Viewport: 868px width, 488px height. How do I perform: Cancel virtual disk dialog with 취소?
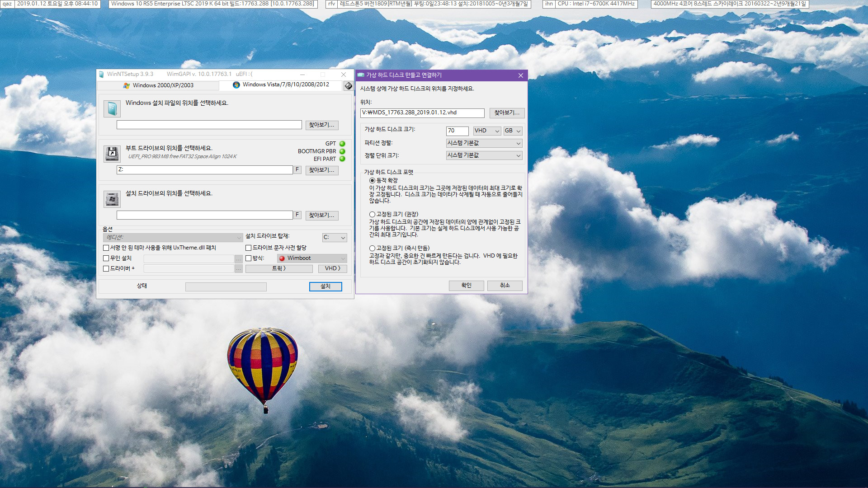pos(505,286)
